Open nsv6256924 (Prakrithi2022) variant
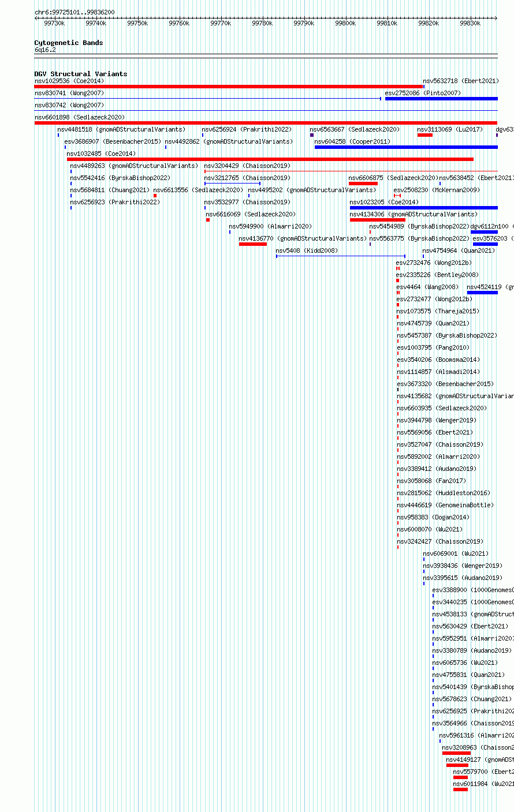 click(x=247, y=129)
